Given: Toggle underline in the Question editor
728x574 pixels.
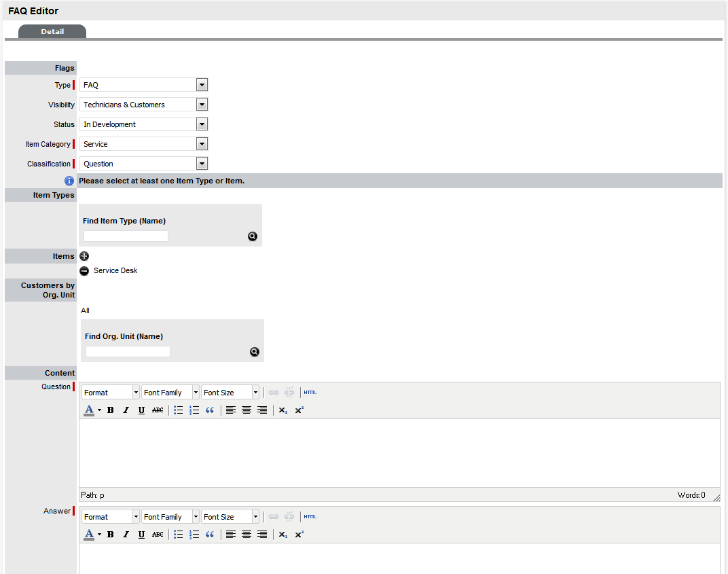Looking at the screenshot, I should pyautogui.click(x=142, y=410).
